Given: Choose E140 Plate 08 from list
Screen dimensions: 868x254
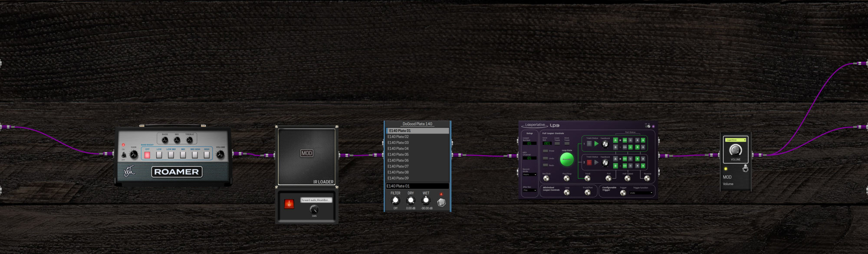Looking at the screenshot, I should [x=398, y=173].
